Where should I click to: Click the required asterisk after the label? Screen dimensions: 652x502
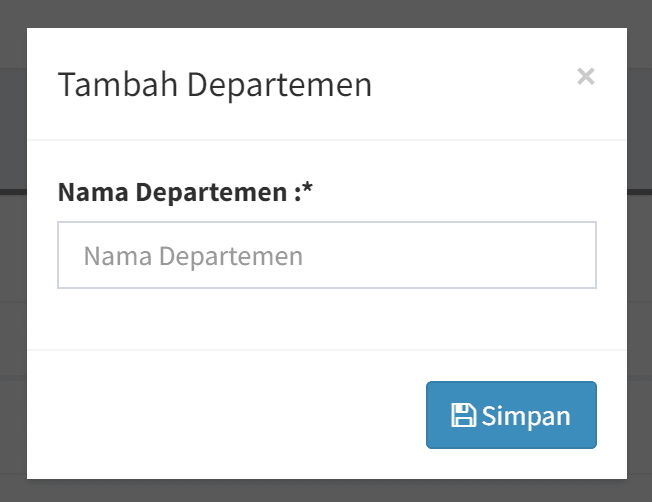308,191
